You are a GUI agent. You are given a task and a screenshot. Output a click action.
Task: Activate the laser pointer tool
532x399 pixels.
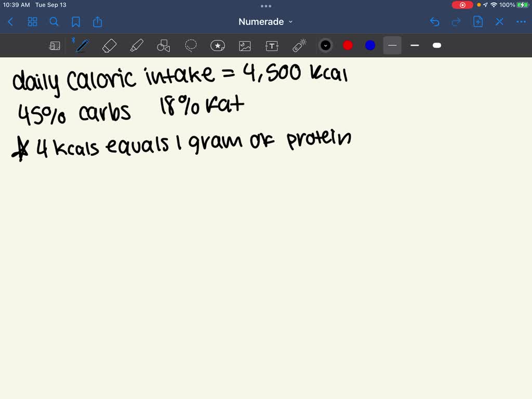coord(299,46)
